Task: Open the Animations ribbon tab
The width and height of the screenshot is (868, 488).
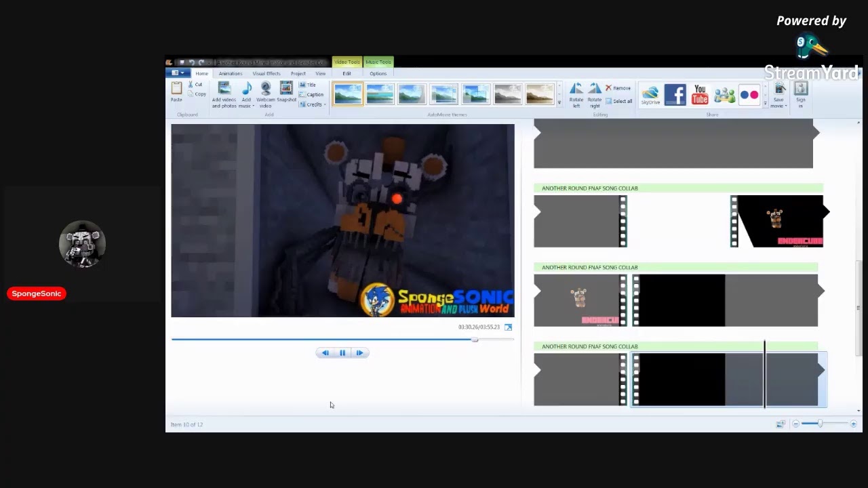Action: [x=231, y=73]
